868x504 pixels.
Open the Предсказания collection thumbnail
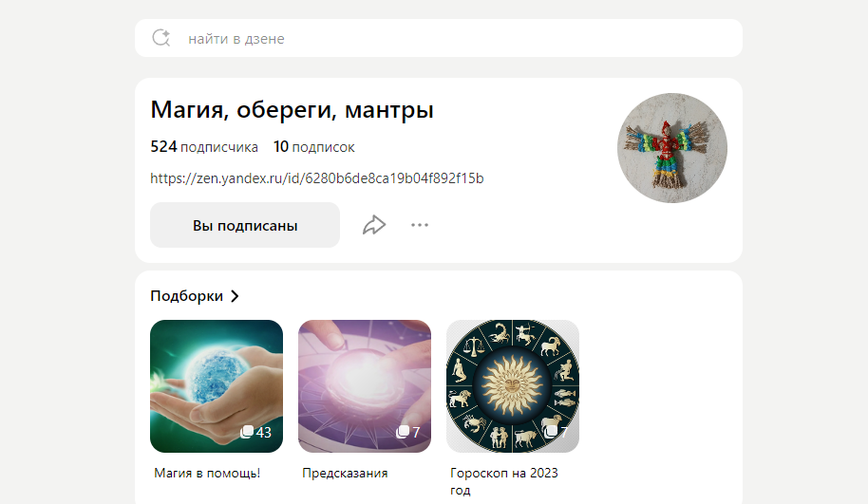[365, 386]
